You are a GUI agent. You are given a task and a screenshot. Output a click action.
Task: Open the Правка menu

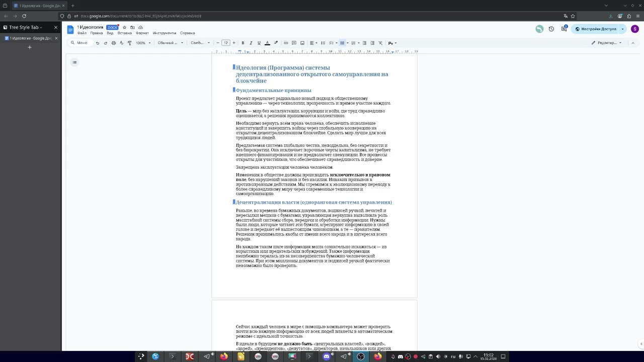pyautogui.click(x=97, y=33)
